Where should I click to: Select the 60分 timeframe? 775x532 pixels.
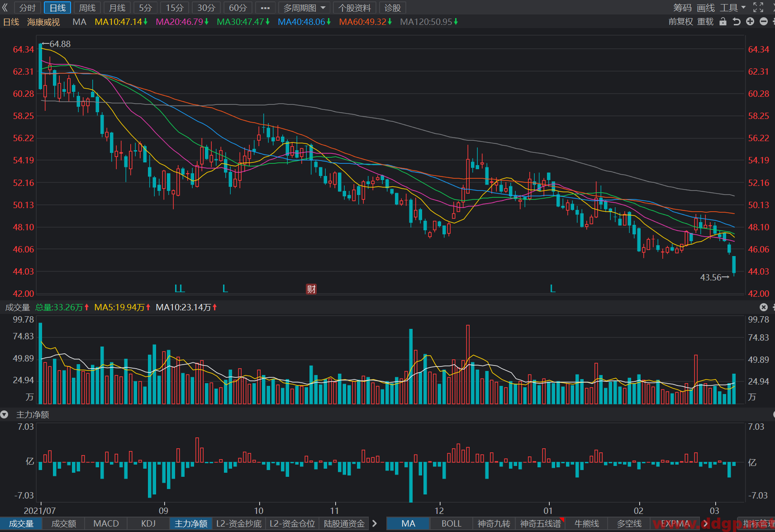point(238,8)
